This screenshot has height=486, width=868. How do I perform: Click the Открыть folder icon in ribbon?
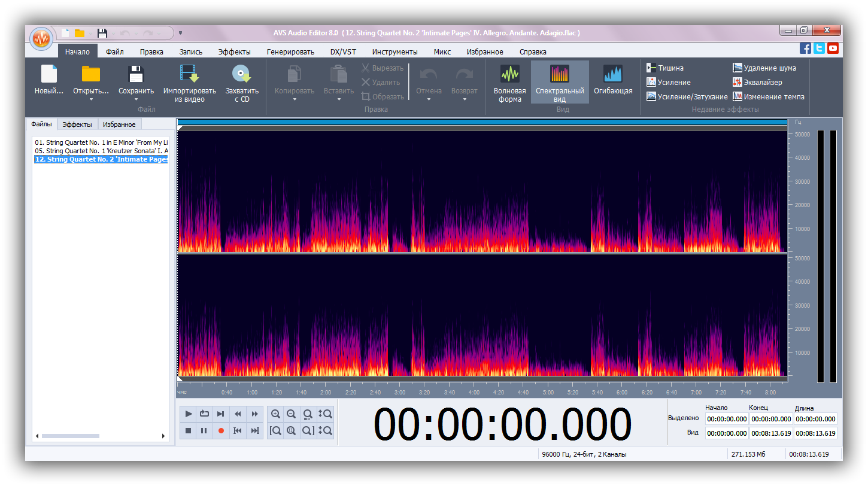pos(91,74)
